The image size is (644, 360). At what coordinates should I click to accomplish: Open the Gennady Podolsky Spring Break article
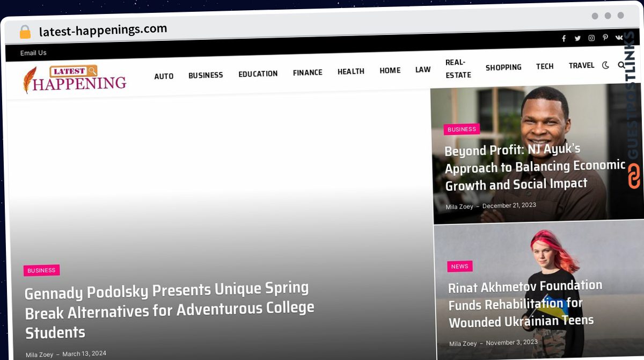coord(169,311)
